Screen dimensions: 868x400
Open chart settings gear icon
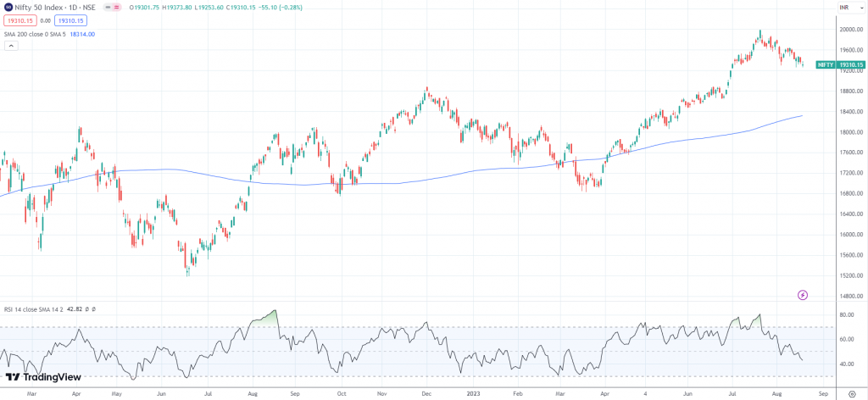point(852,393)
